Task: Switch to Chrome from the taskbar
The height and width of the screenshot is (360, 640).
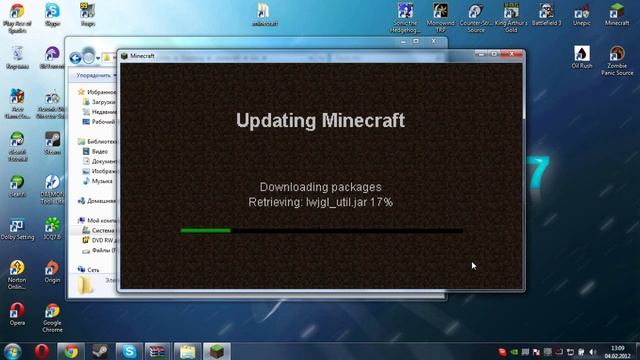Action: pyautogui.click(x=71, y=351)
